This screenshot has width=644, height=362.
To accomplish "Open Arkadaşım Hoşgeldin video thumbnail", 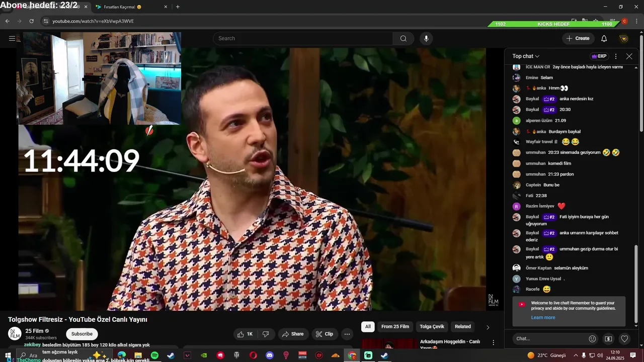I will point(389,343).
